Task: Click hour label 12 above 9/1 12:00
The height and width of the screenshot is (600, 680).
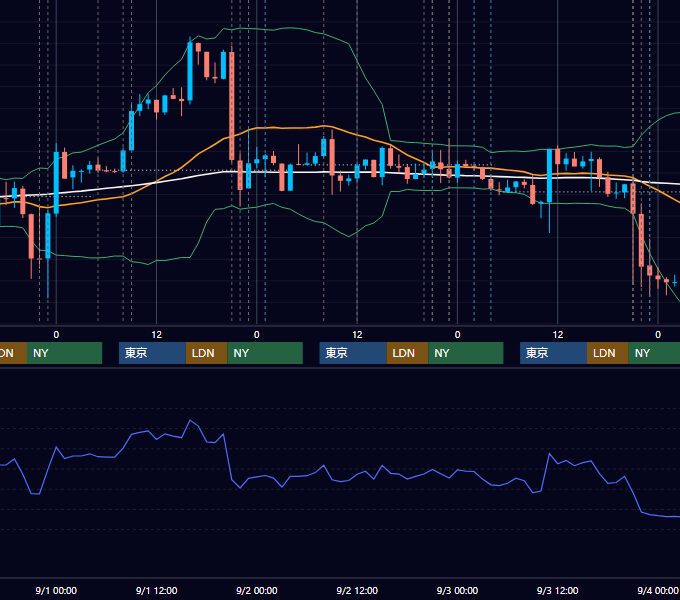Action: coord(157,335)
